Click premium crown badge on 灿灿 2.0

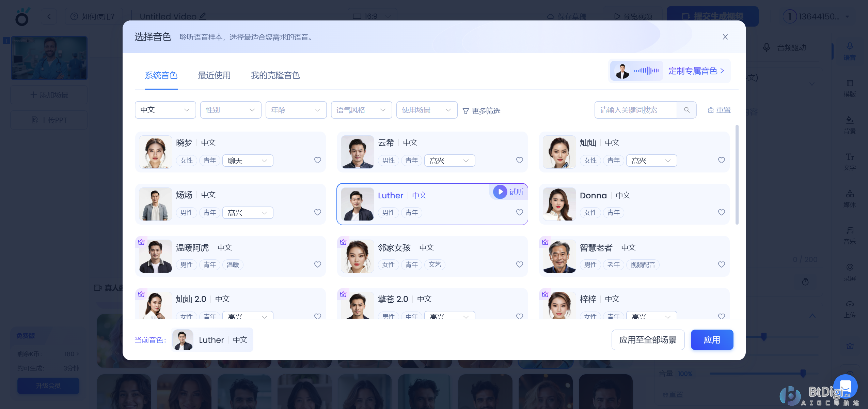141,294
